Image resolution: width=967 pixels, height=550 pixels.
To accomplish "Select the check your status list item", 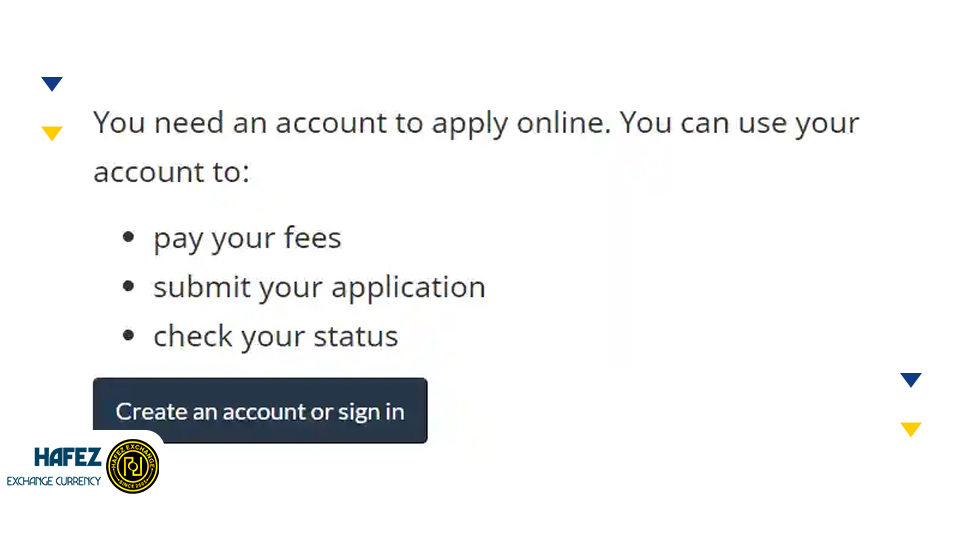I will tap(275, 336).
